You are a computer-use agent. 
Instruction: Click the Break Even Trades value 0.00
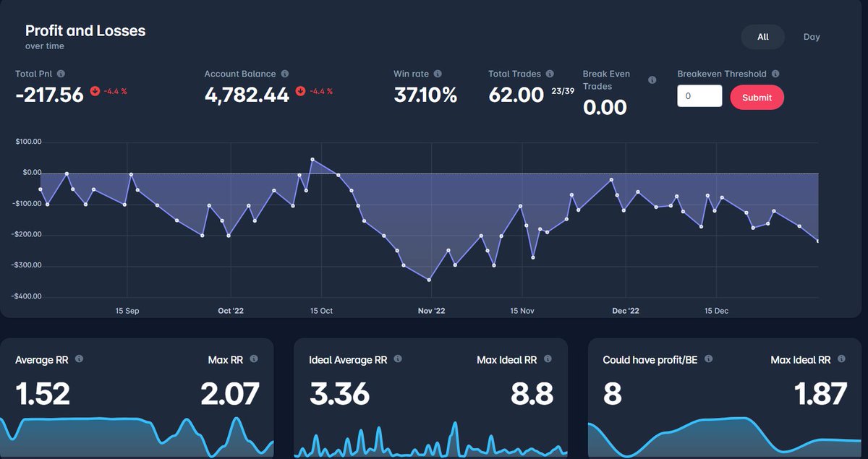coord(605,107)
